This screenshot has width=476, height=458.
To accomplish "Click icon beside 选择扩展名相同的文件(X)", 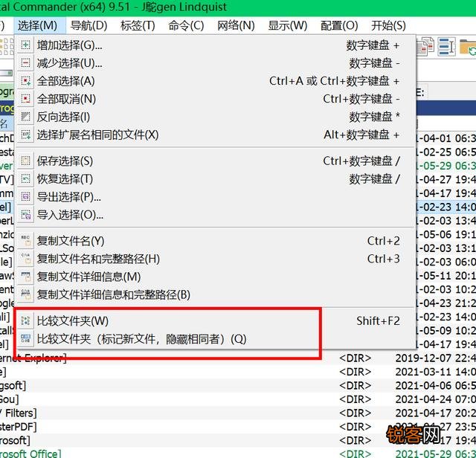I will coord(25,135).
